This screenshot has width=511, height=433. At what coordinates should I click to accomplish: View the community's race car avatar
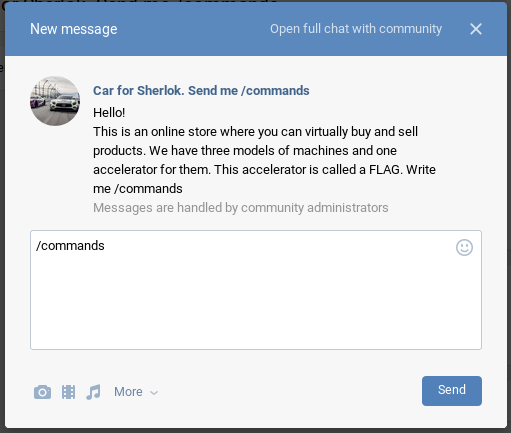[x=55, y=101]
